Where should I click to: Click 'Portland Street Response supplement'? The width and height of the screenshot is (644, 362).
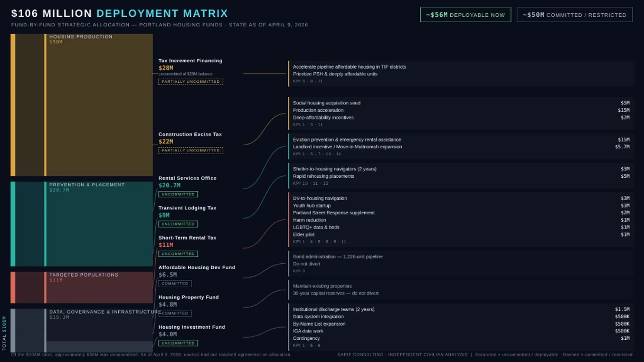click(x=334, y=213)
